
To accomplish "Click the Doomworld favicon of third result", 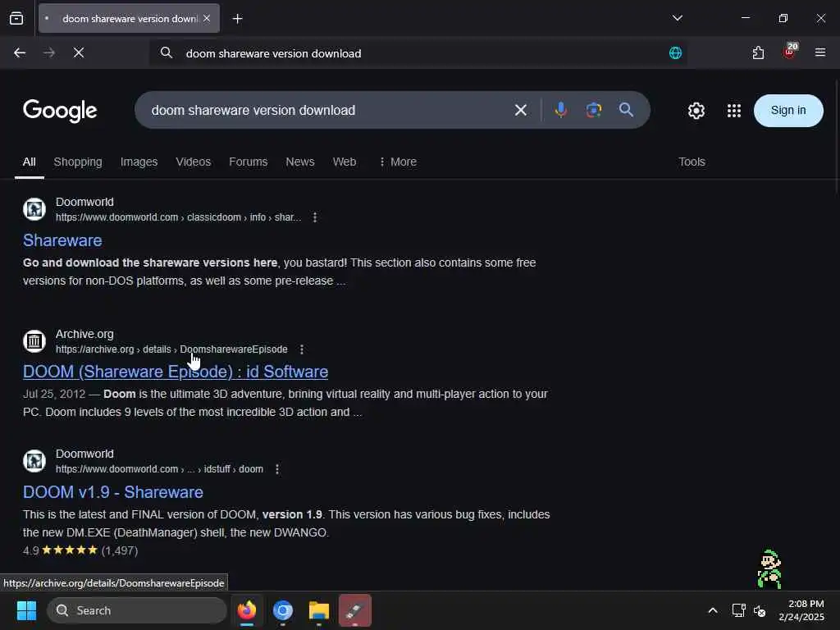I will [34, 461].
